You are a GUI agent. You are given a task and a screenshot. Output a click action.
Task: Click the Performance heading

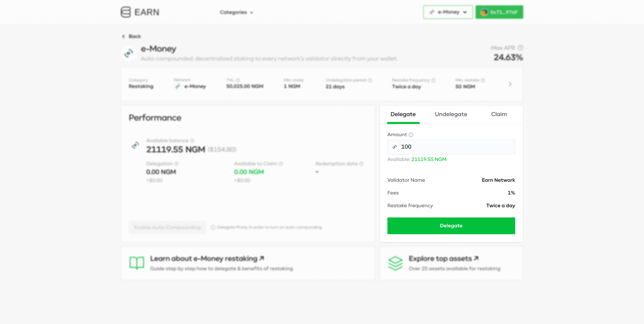155,118
